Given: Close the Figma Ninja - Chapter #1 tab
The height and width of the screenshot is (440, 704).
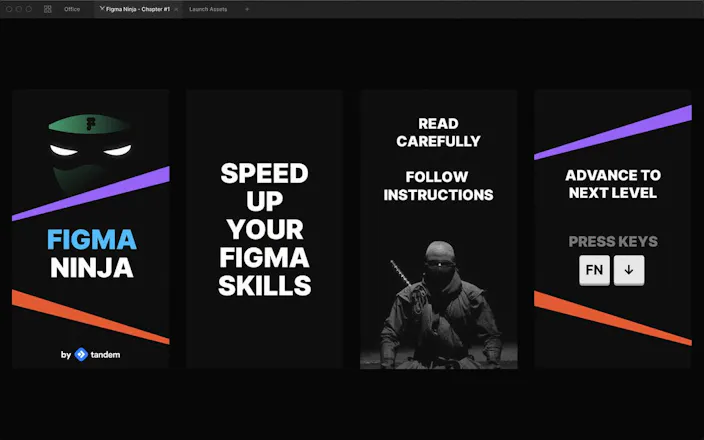Looking at the screenshot, I should [x=176, y=9].
